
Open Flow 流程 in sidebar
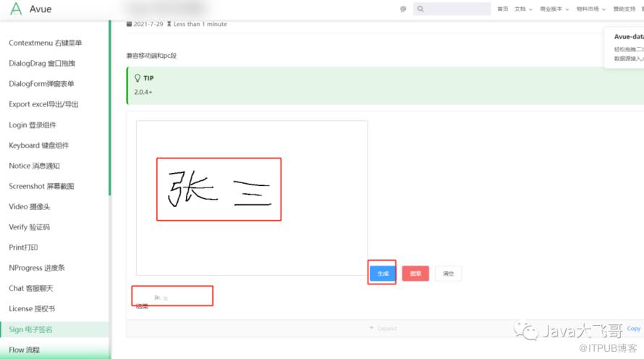point(24,350)
